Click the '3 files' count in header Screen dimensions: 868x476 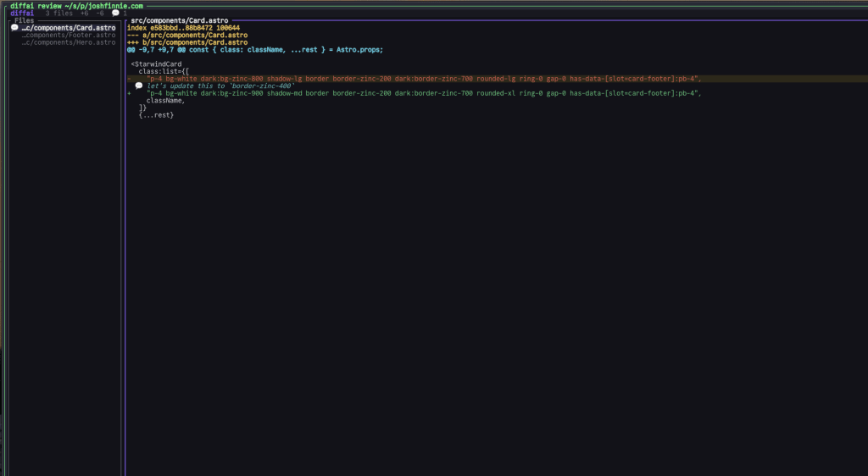(x=59, y=14)
